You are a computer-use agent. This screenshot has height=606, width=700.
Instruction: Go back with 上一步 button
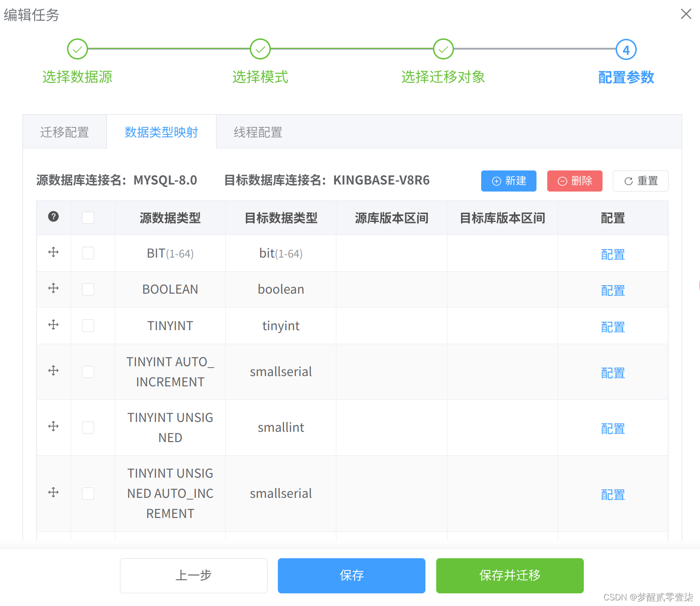click(194, 576)
